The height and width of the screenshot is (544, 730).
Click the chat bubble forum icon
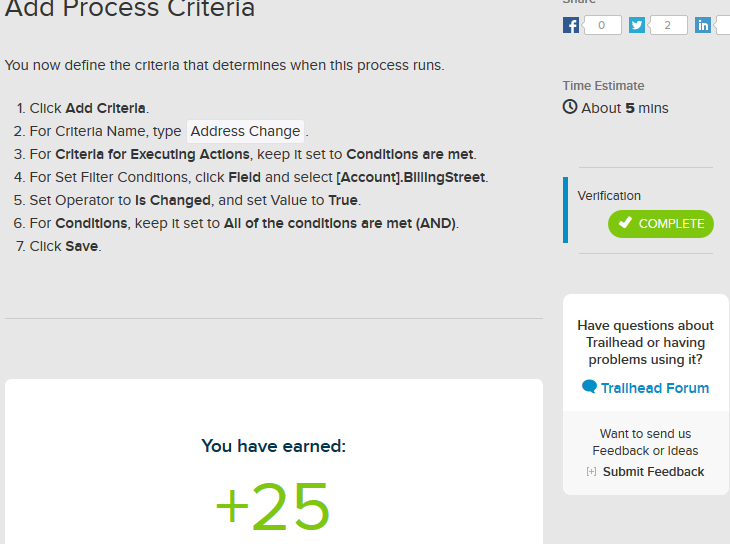click(x=589, y=387)
